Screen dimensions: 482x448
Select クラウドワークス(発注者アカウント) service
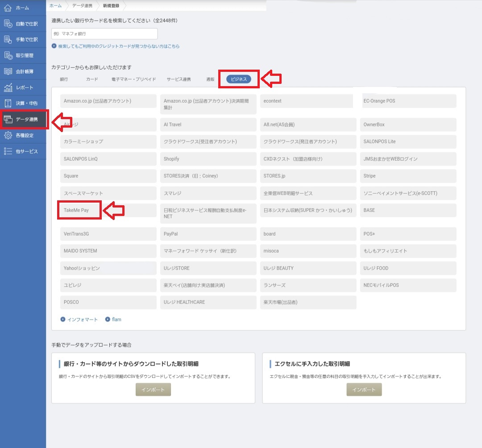(x=308, y=142)
